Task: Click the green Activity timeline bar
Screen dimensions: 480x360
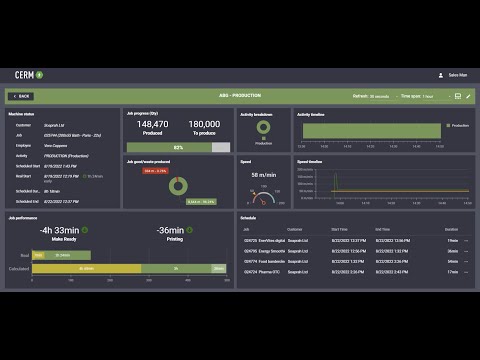Action: 372,131
